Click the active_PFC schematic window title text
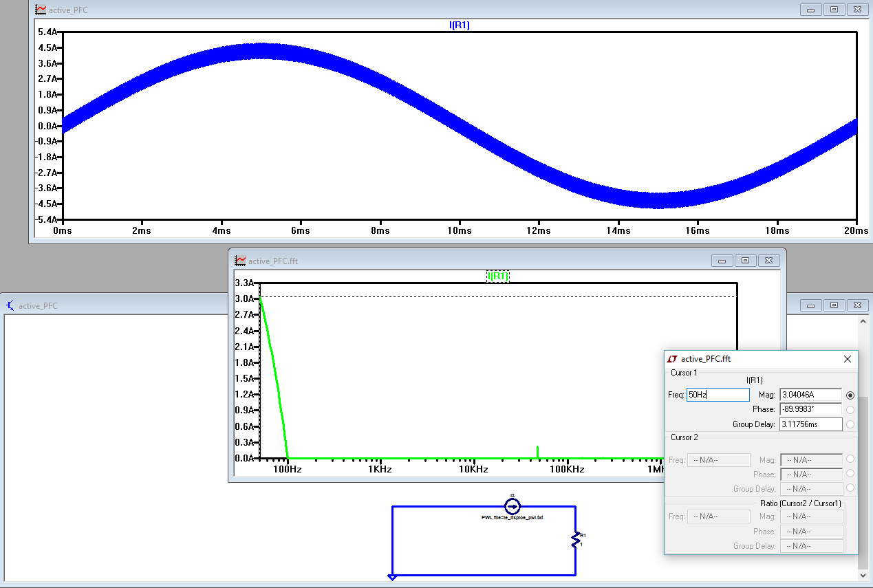Screen dimensions: 873x588 click(x=38, y=305)
